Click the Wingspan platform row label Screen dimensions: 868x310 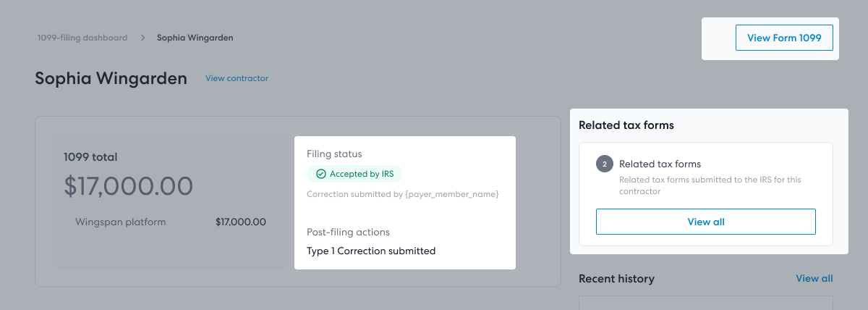(121, 222)
